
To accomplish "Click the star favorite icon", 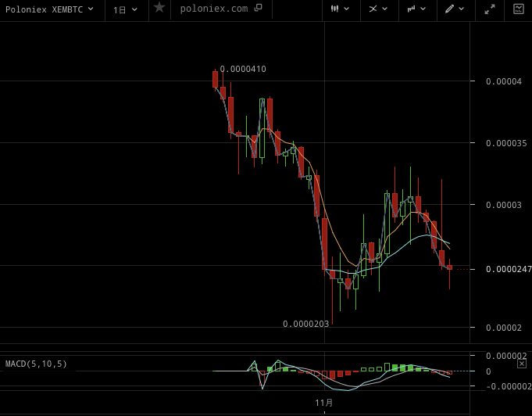I will tap(159, 8).
